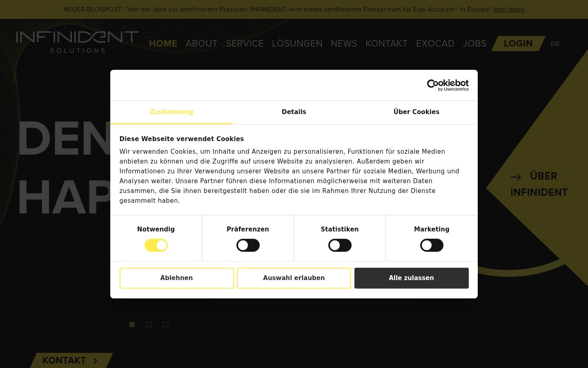Open the ABOUT menu item
The height and width of the screenshot is (368, 588).
[x=201, y=43]
